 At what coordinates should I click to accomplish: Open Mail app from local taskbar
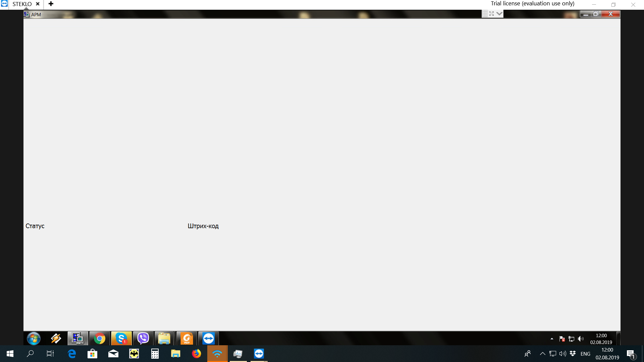pos(113,354)
